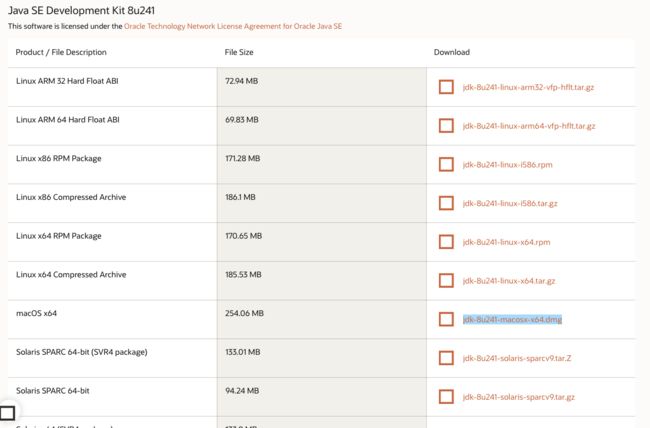Image resolution: width=650 pixels, height=428 pixels.
Task: Select the 170.65 MB file size
Action: pos(243,236)
